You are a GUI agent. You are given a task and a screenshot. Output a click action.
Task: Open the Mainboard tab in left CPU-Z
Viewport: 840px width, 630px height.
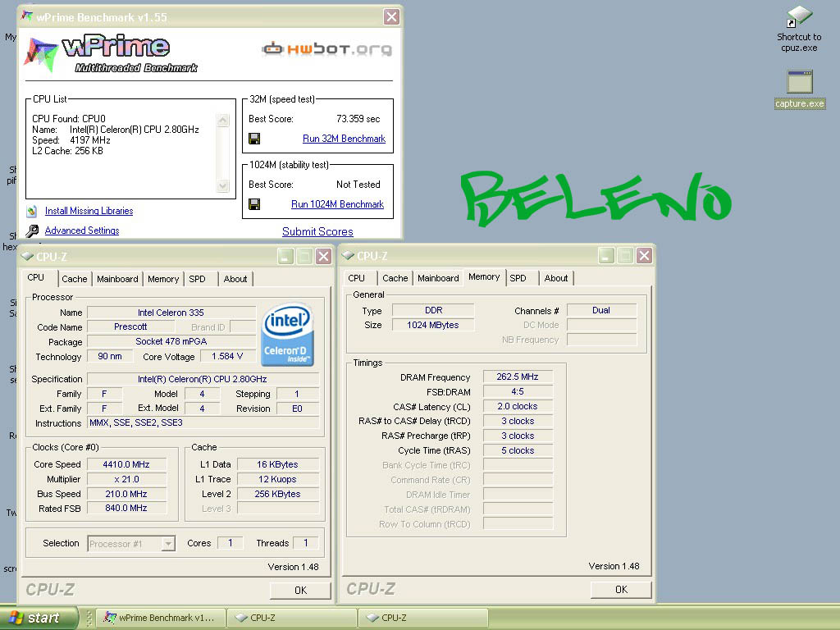tap(117, 279)
